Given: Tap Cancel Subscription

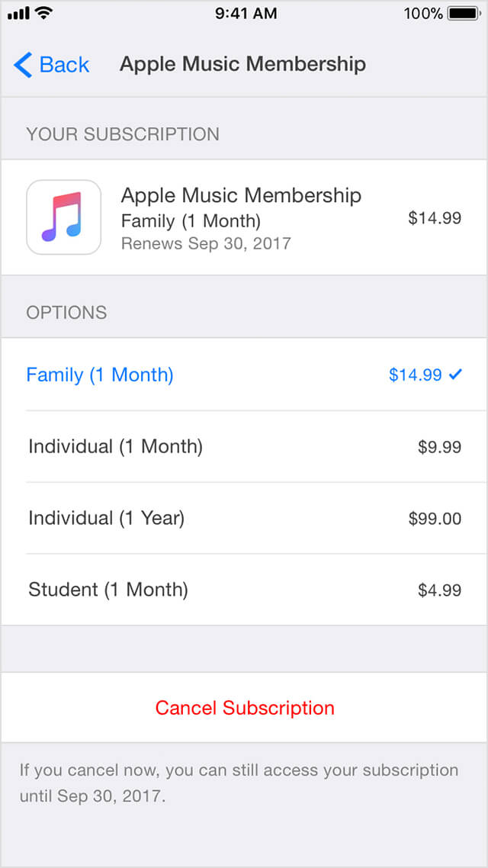Looking at the screenshot, I should point(244,707).
